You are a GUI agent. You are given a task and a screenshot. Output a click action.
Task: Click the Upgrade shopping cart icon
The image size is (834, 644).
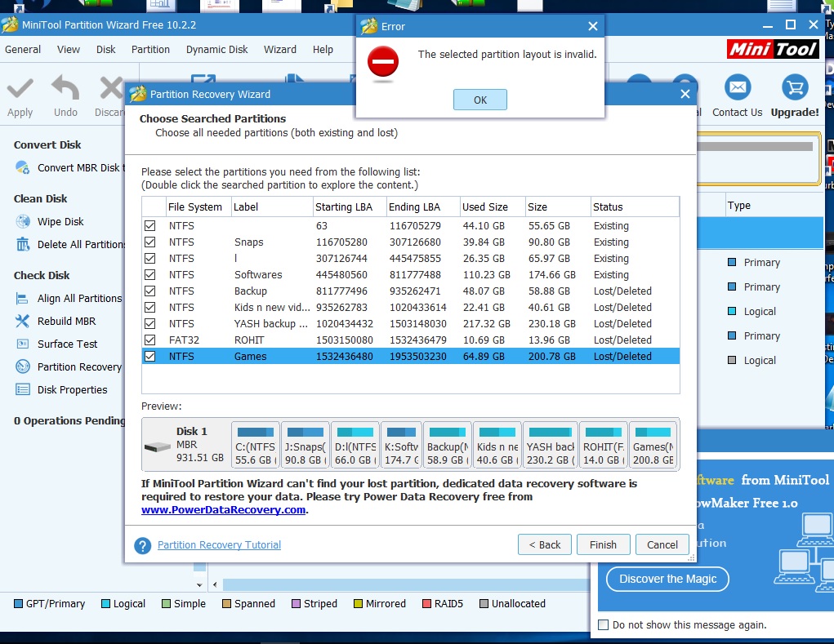pyautogui.click(x=794, y=87)
